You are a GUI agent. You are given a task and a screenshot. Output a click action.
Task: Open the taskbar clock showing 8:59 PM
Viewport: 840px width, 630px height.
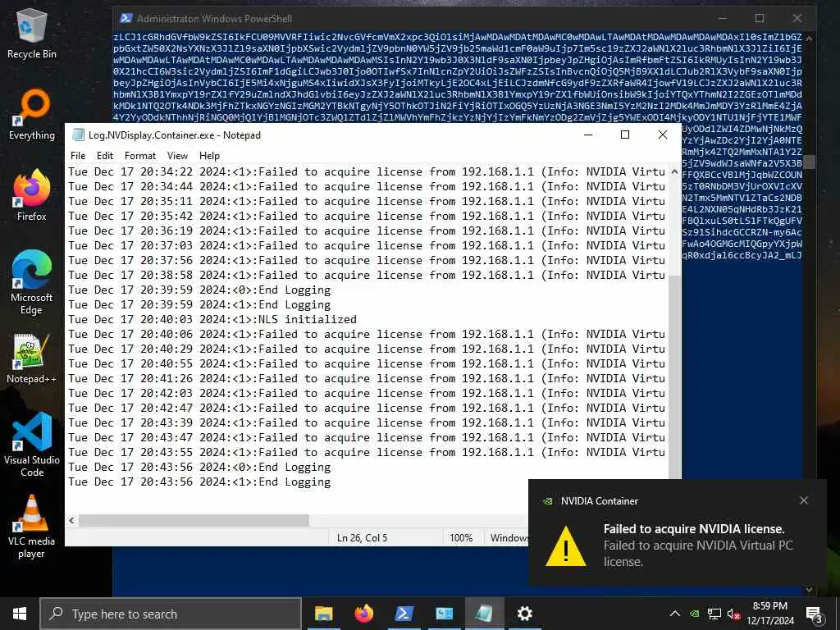pos(770,614)
